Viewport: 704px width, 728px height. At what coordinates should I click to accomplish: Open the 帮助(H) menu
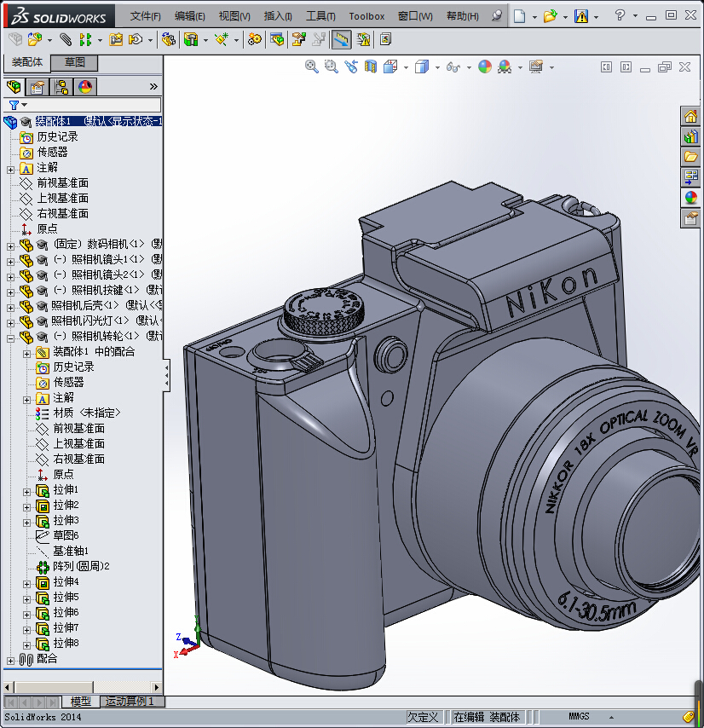click(462, 16)
